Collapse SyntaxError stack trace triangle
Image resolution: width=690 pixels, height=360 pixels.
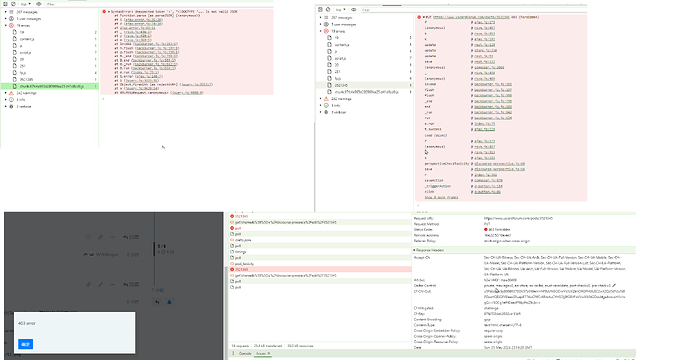click(109, 12)
